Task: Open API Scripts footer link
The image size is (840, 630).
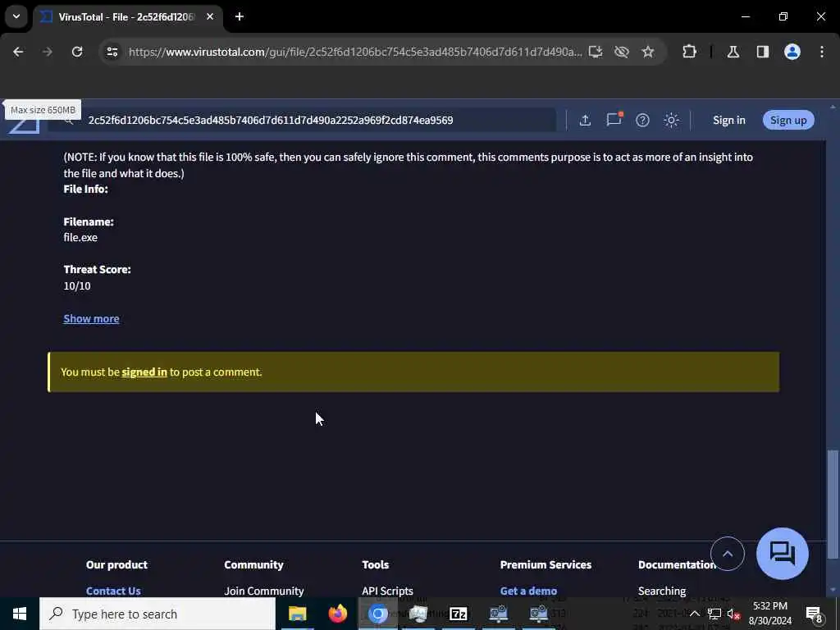Action: coord(387,591)
